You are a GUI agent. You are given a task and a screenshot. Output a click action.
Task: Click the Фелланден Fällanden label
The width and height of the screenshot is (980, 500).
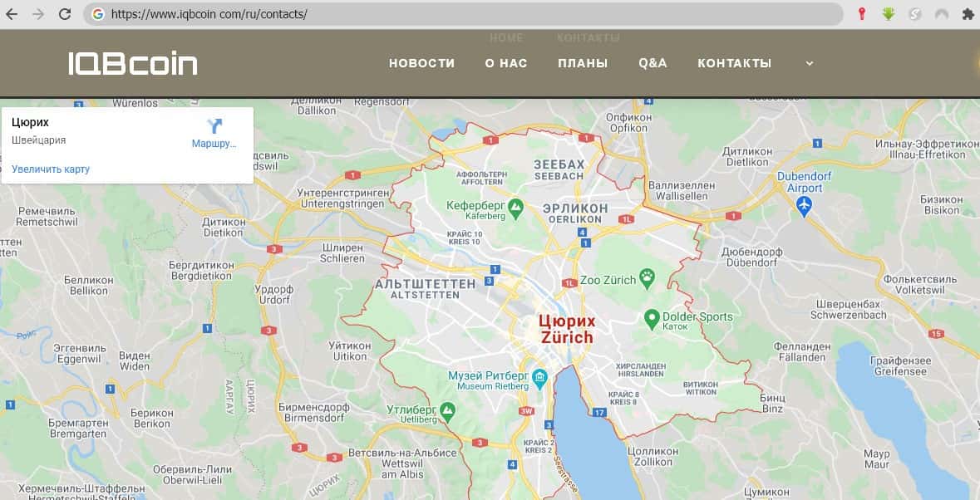point(802,352)
